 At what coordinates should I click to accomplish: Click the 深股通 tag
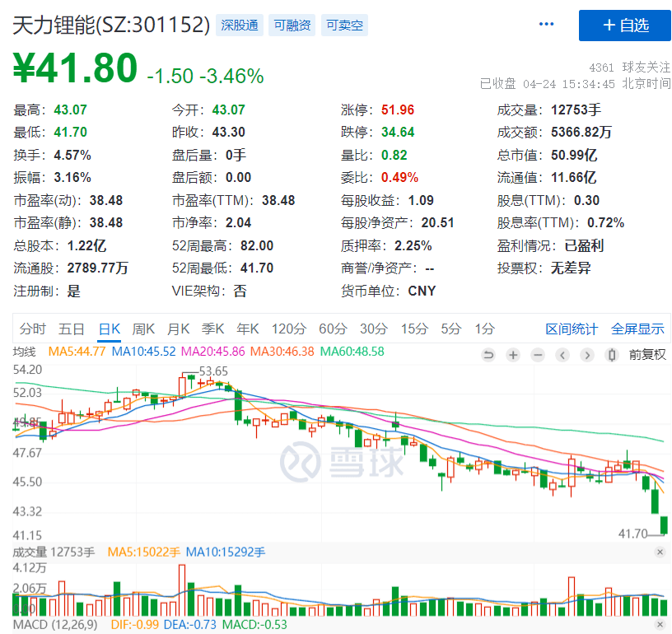click(240, 26)
